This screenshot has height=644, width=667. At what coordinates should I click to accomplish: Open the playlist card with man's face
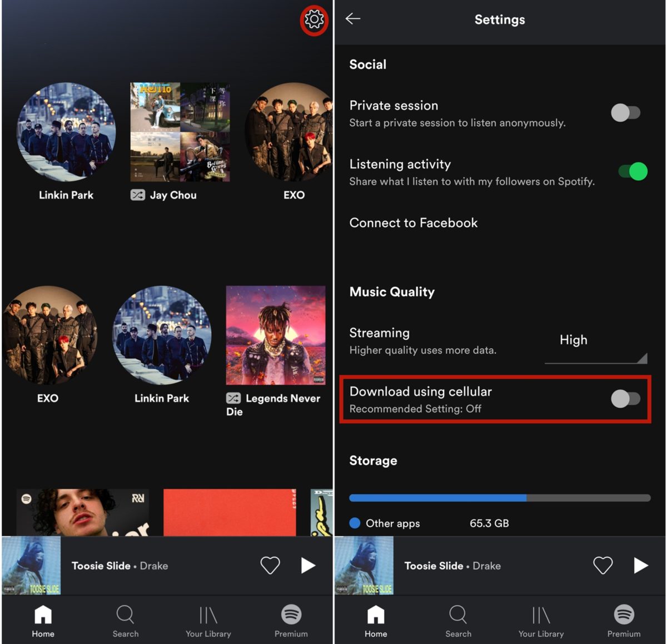click(x=82, y=512)
